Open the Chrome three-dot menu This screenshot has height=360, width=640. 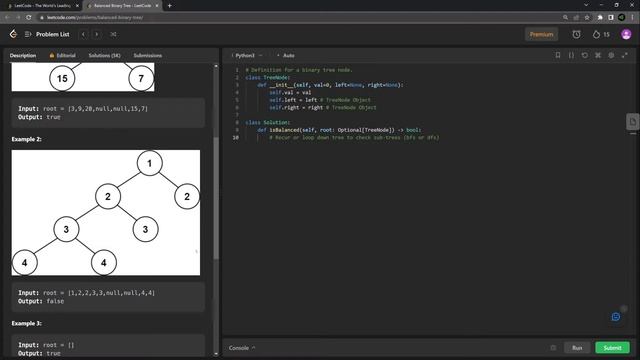click(632, 18)
